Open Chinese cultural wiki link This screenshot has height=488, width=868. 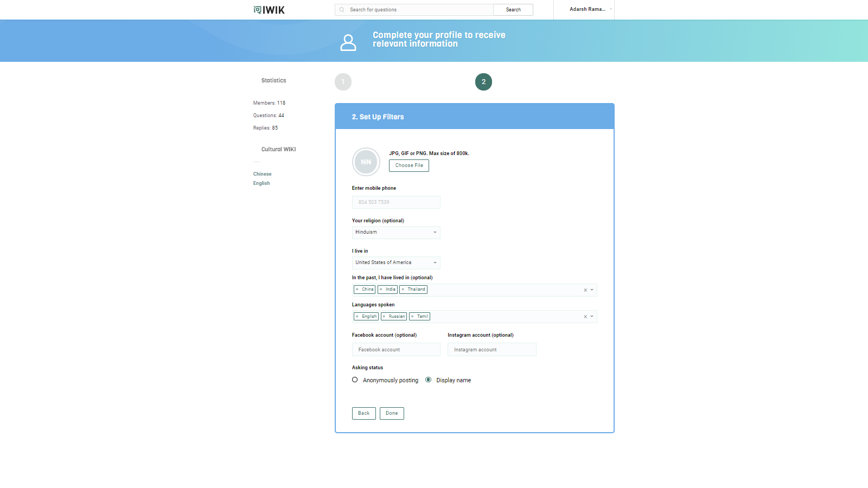coord(262,174)
